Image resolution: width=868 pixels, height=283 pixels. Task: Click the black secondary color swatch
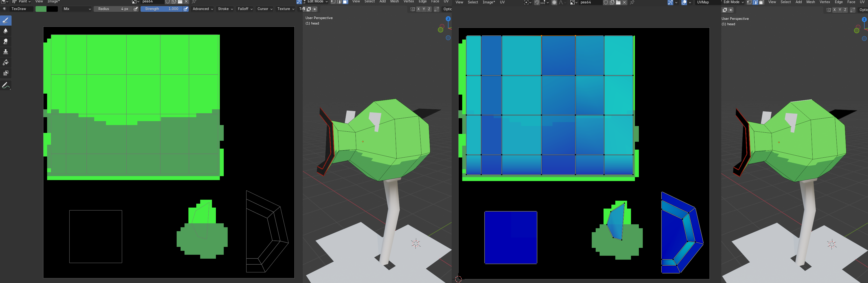point(52,9)
